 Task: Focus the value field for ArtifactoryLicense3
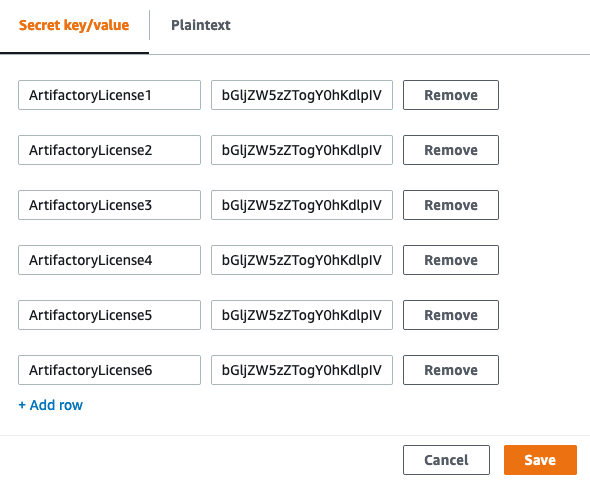coord(302,205)
